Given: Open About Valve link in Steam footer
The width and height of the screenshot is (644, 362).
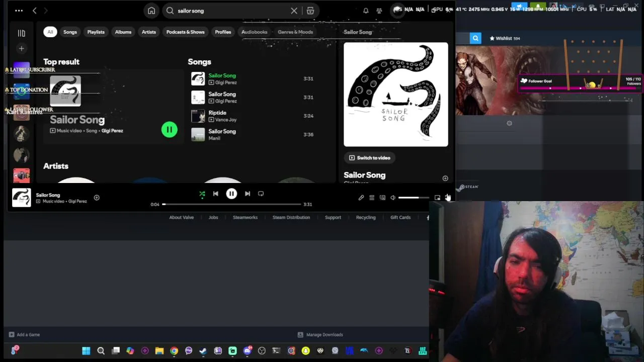Looking at the screenshot, I should click(182, 217).
